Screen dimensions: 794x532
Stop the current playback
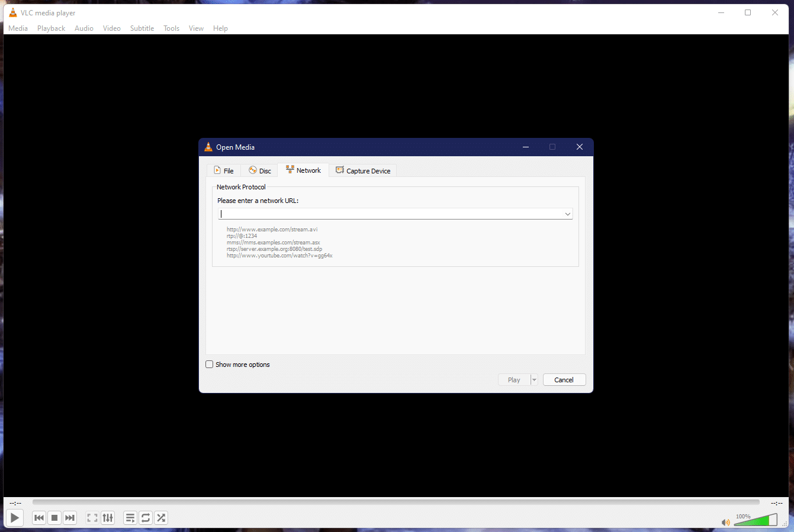(54, 517)
